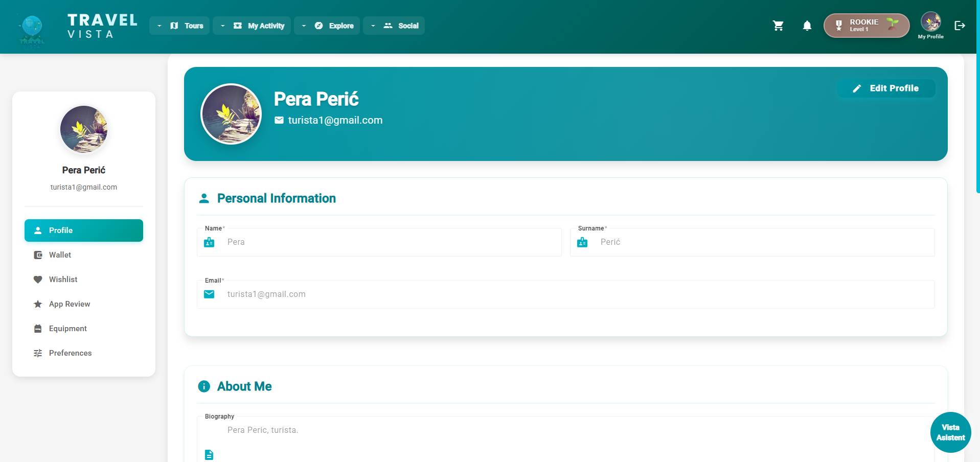The height and width of the screenshot is (462, 980).
Task: Click the notifications bell icon
Action: 807,26
